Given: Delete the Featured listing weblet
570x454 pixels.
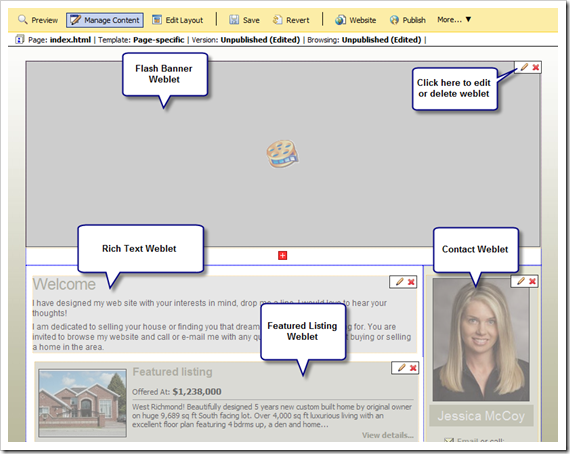Looking at the screenshot, I should (x=413, y=368).
